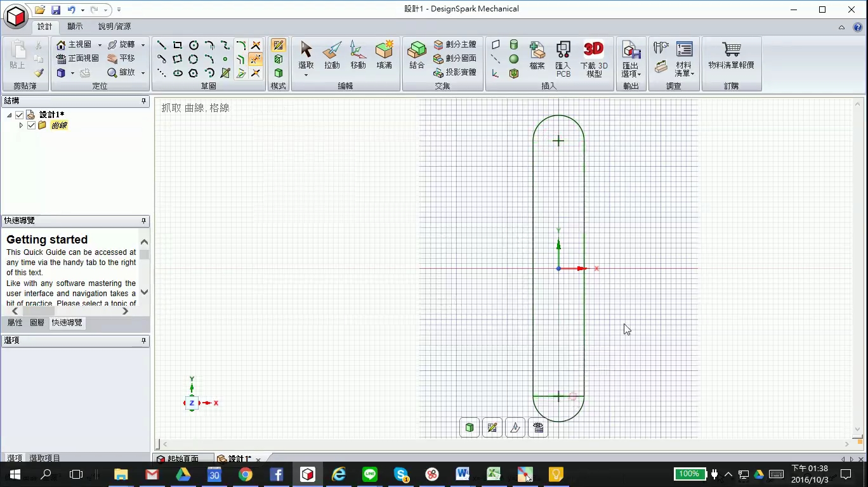The image size is (868, 487).
Task: Activate Sketch mode in the 模式 group
Action: (278, 45)
